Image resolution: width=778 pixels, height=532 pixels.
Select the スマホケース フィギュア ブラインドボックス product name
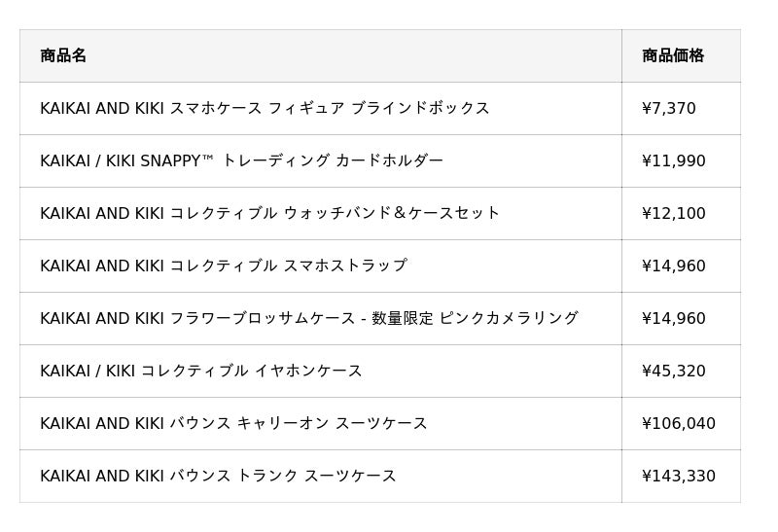[265, 108]
